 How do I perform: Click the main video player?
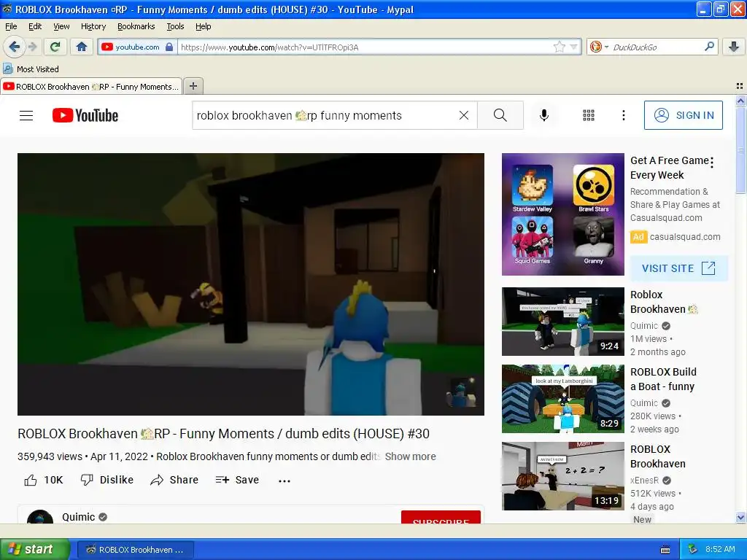(x=251, y=284)
